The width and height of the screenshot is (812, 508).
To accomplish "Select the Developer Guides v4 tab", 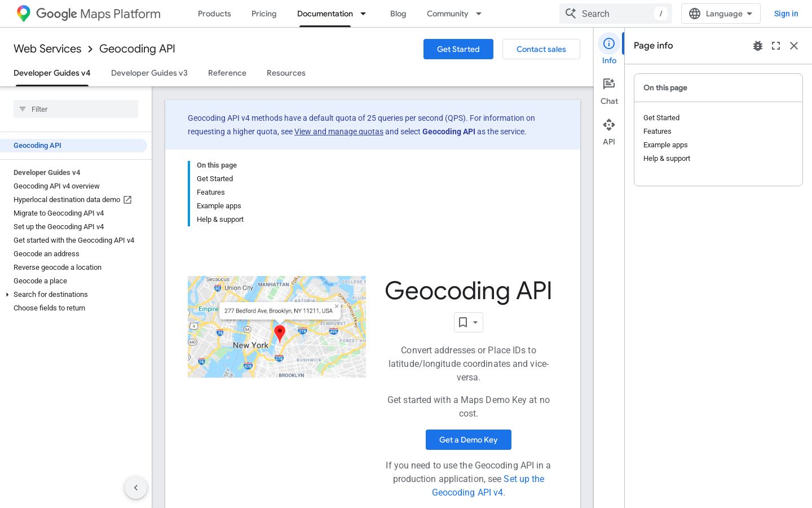I will (52, 73).
